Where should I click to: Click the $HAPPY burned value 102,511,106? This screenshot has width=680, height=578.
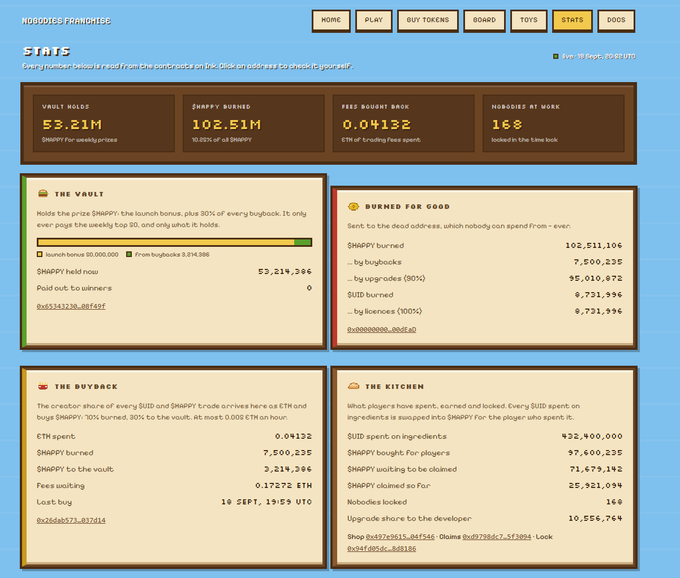tap(594, 245)
